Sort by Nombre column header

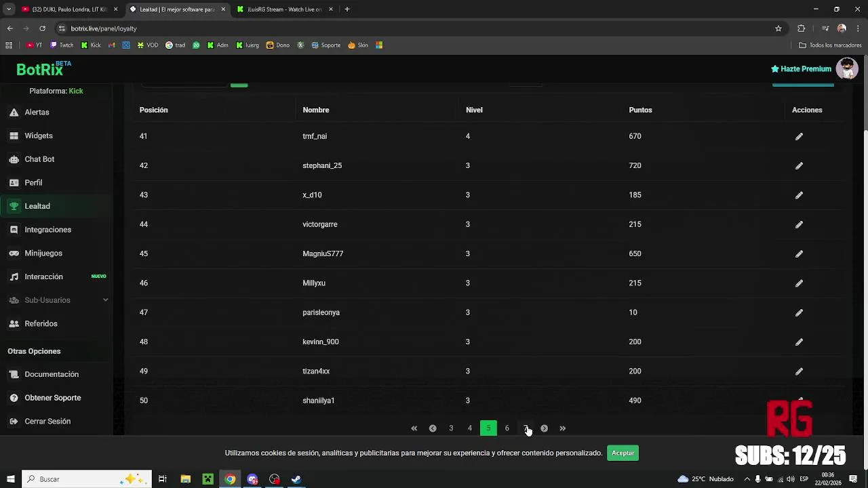click(316, 110)
